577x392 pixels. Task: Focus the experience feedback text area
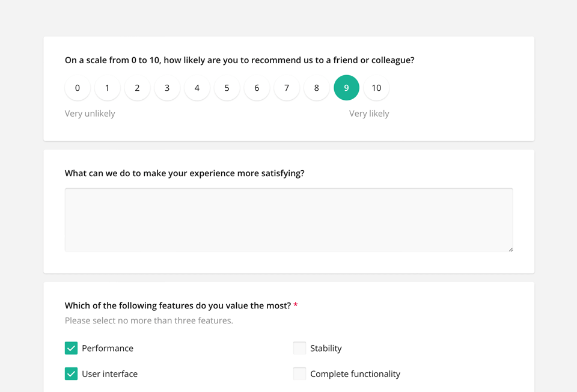[288, 219]
